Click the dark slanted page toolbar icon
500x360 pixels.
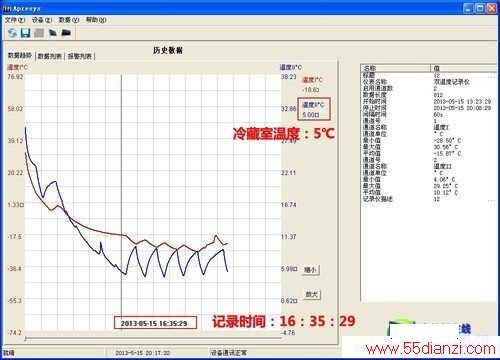pyautogui.click(x=53, y=33)
